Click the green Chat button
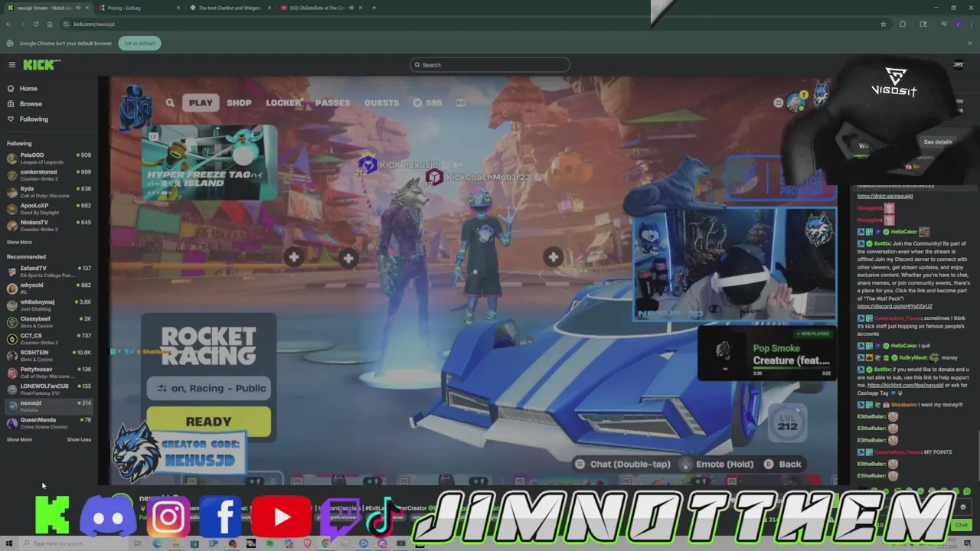 point(961,525)
